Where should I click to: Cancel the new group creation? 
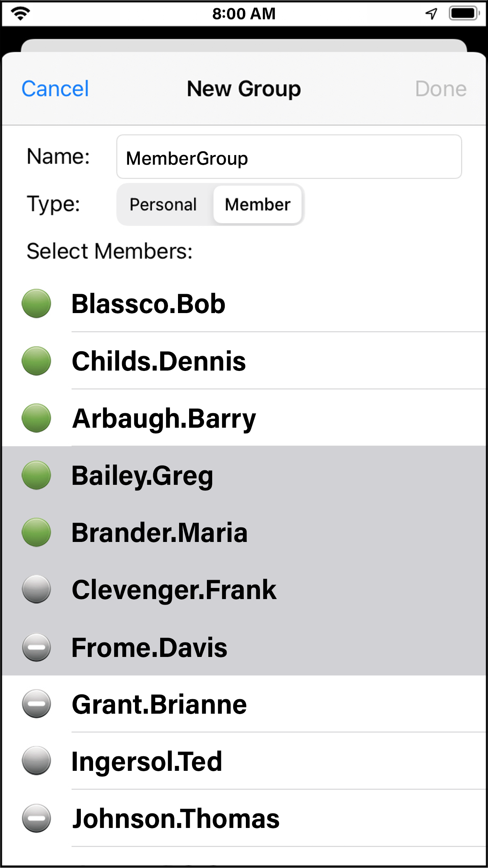click(x=55, y=89)
